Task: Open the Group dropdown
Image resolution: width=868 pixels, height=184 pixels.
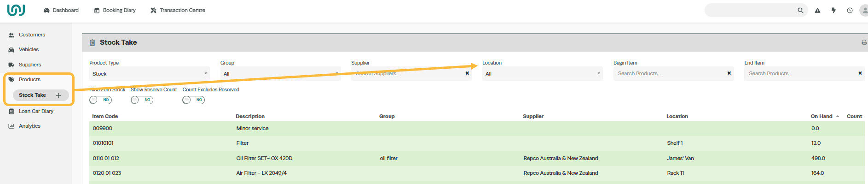Action: point(281,74)
